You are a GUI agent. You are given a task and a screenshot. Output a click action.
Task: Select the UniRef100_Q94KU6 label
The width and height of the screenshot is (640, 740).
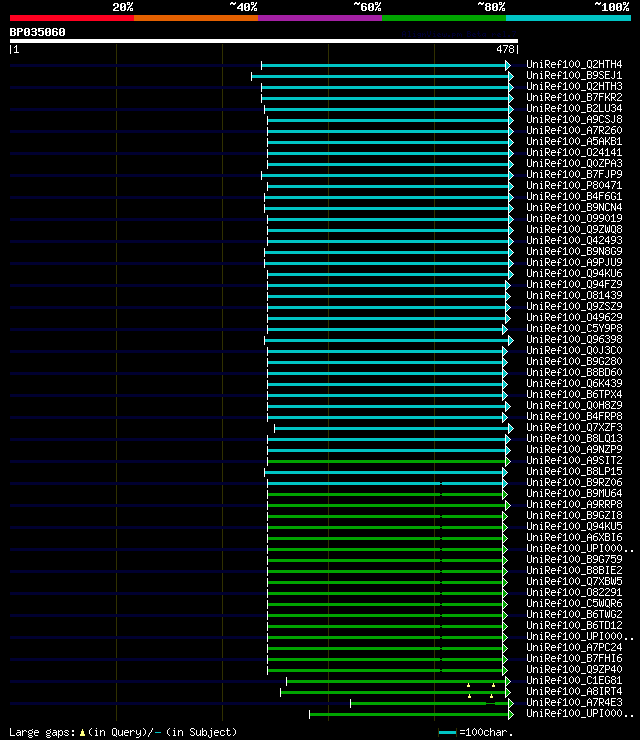[574, 273]
